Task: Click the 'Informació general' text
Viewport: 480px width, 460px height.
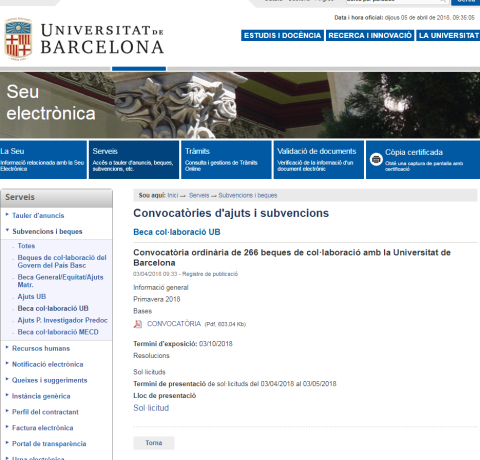Action: point(161,287)
